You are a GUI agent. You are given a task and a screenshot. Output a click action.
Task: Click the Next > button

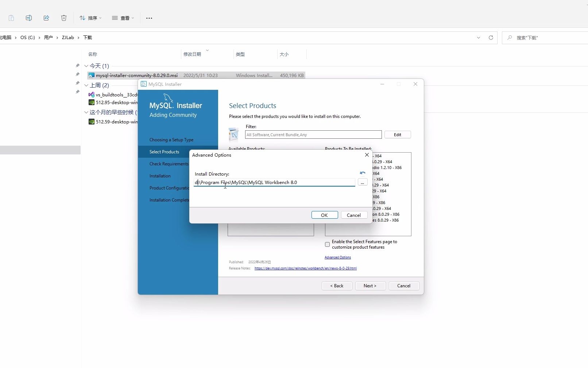point(371,286)
